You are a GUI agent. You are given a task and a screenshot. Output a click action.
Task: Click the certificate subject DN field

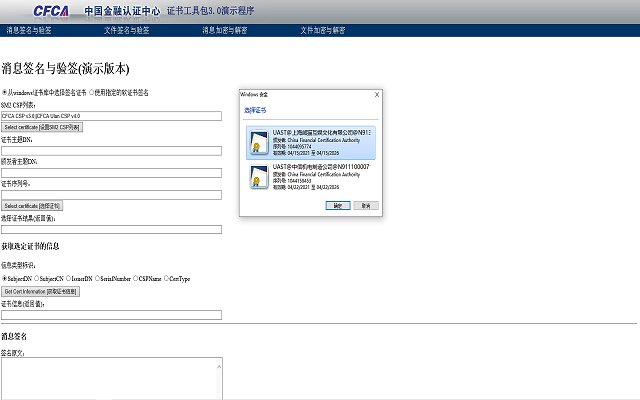point(111,151)
